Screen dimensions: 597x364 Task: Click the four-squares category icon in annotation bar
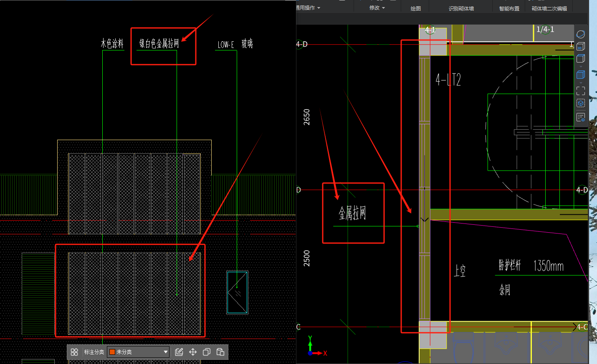(x=74, y=352)
